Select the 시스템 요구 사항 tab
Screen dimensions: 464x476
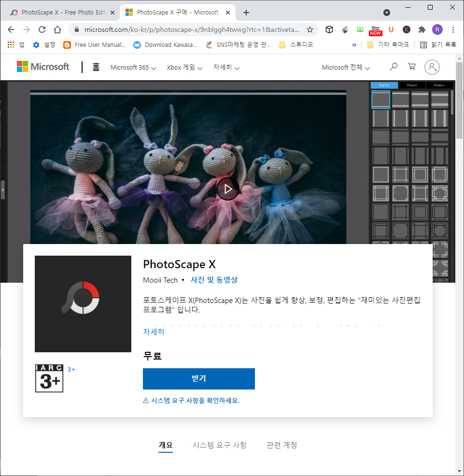(x=220, y=445)
